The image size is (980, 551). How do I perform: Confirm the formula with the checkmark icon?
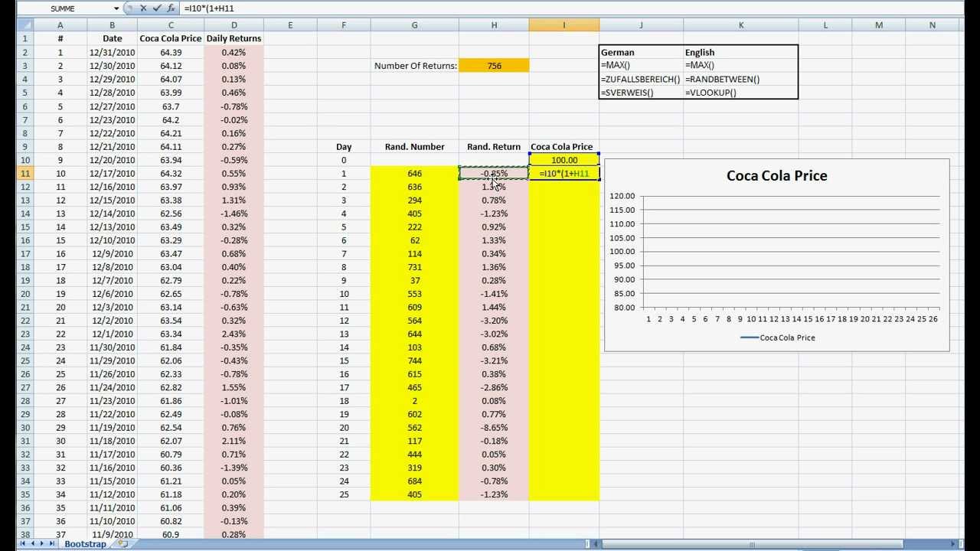tap(157, 8)
